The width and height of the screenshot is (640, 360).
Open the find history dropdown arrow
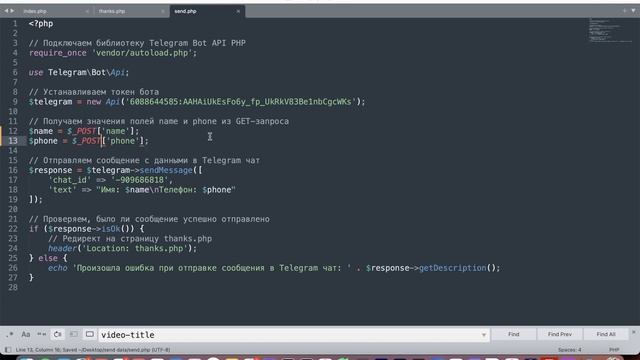coord(484,335)
